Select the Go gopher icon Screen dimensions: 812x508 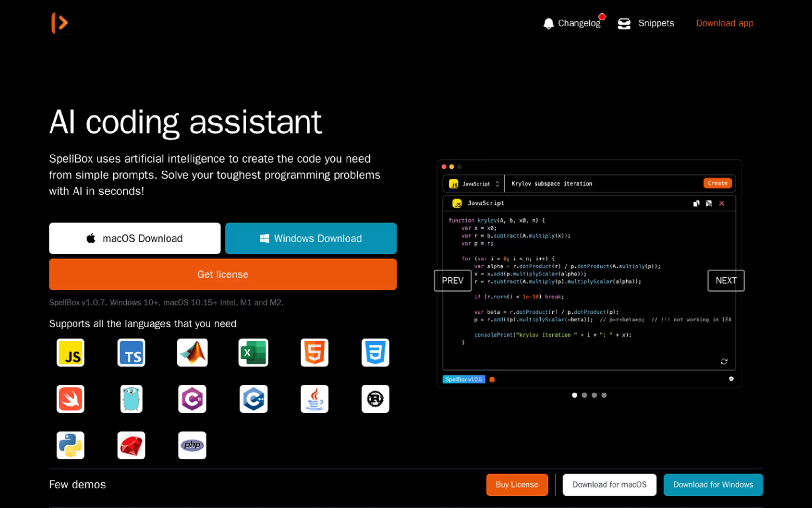131,399
